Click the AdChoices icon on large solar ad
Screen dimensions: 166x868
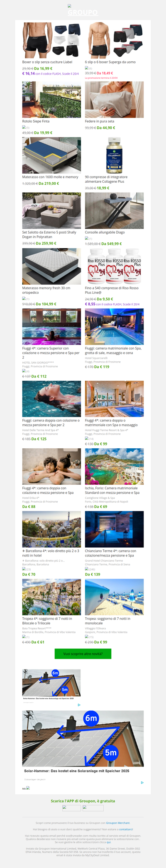pyautogui.click(x=142, y=783)
